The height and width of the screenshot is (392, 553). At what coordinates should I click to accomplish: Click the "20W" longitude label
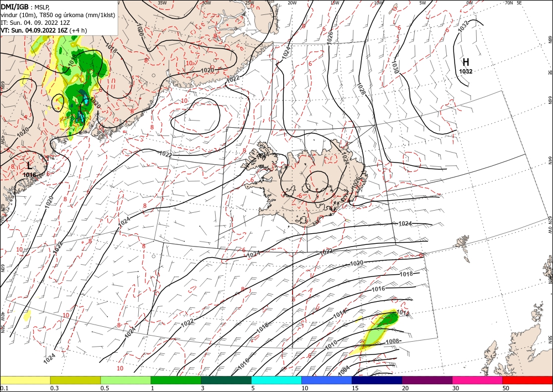click(x=292, y=3)
